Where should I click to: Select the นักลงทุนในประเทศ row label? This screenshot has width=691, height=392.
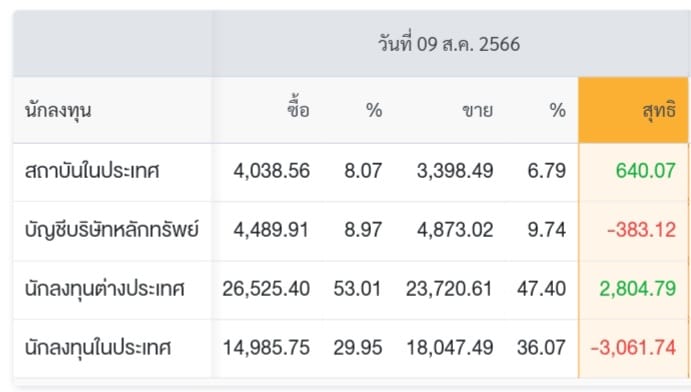[98, 348]
